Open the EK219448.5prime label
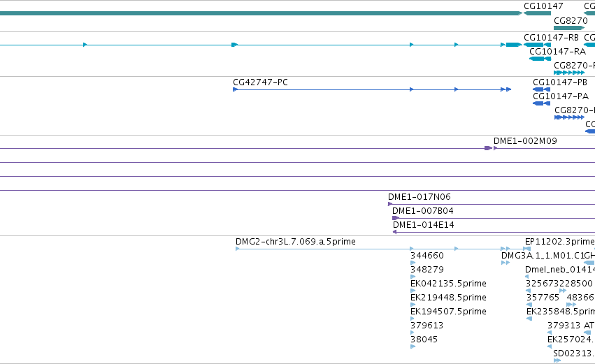The height and width of the screenshot is (364, 595). tap(448, 298)
